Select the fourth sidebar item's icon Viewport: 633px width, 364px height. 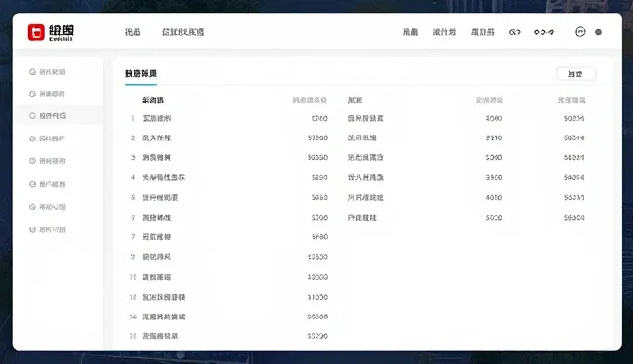(33, 138)
